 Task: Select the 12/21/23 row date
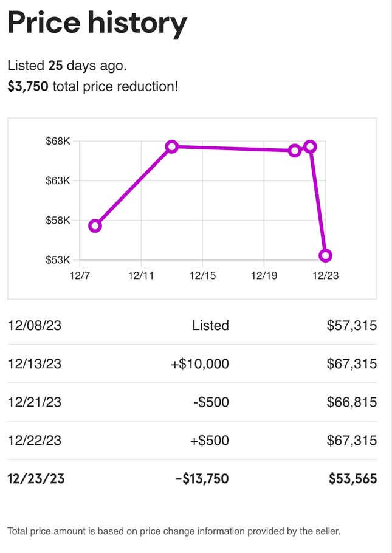35,402
